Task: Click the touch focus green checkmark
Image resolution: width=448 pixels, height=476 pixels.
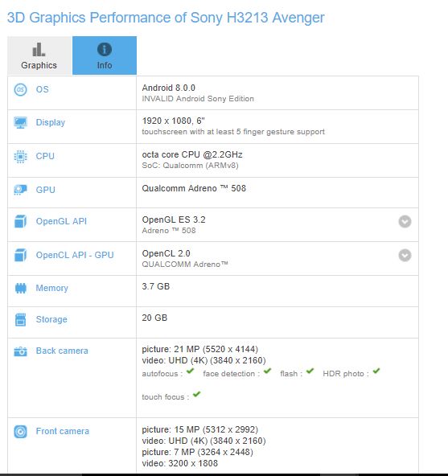Action: tap(197, 394)
